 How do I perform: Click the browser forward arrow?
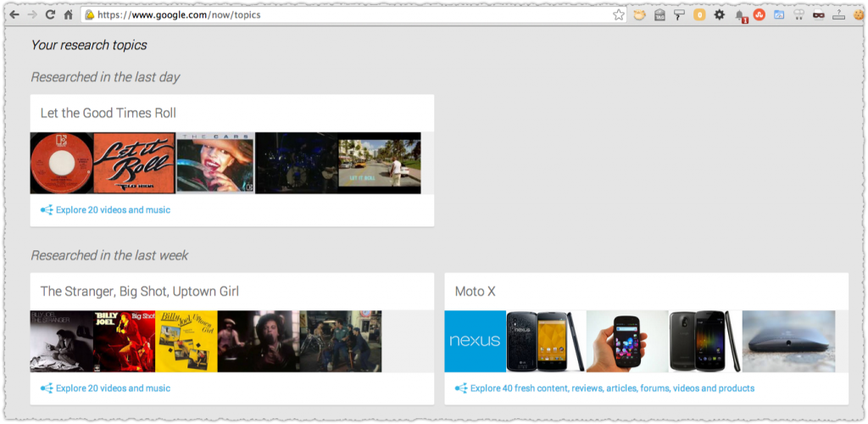coord(32,15)
